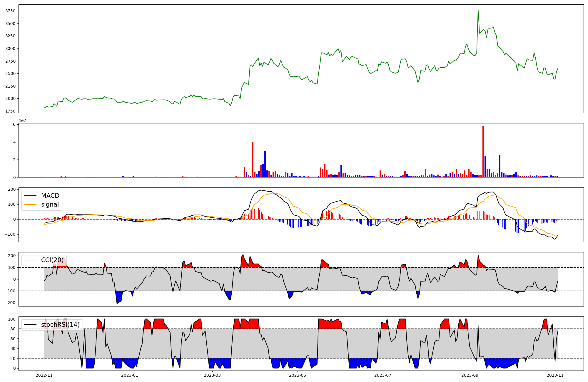This screenshot has height=382, width=588.
Task: Click the 2023-07 date axis label
Action: point(383,375)
